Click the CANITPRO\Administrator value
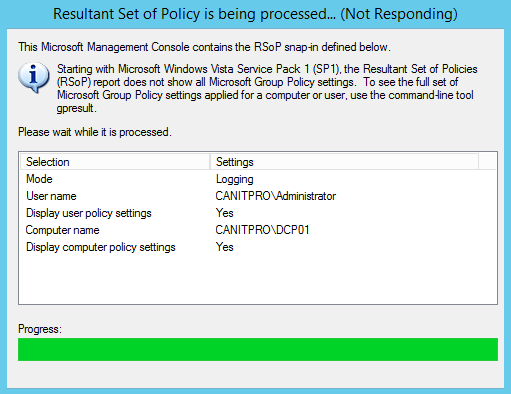The height and width of the screenshot is (394, 511). pyautogui.click(x=276, y=196)
